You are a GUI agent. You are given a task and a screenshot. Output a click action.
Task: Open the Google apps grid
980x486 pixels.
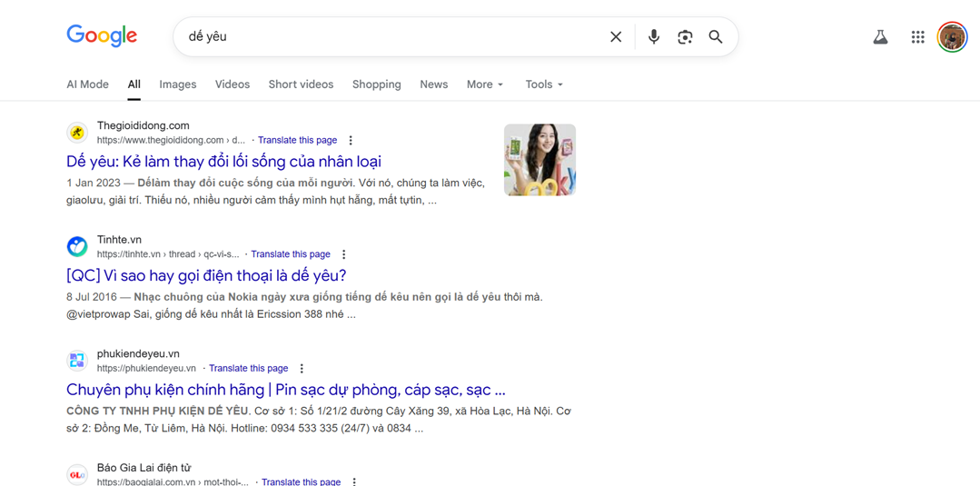tap(917, 37)
